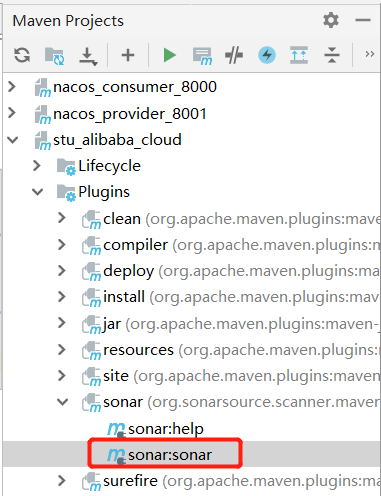Image resolution: width=381 pixels, height=496 pixels.
Task: Click Download Sources and Documentation icon
Action: [88, 56]
